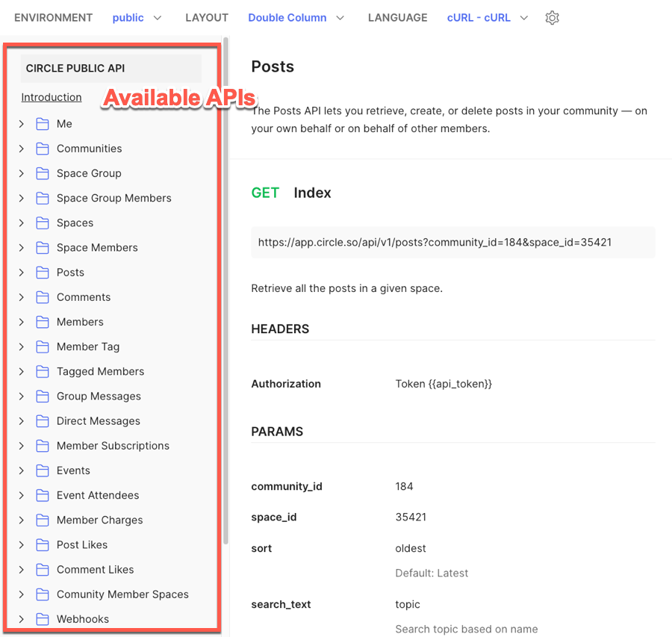The width and height of the screenshot is (672, 637).
Task: Click the Me folder icon
Action: click(x=43, y=124)
